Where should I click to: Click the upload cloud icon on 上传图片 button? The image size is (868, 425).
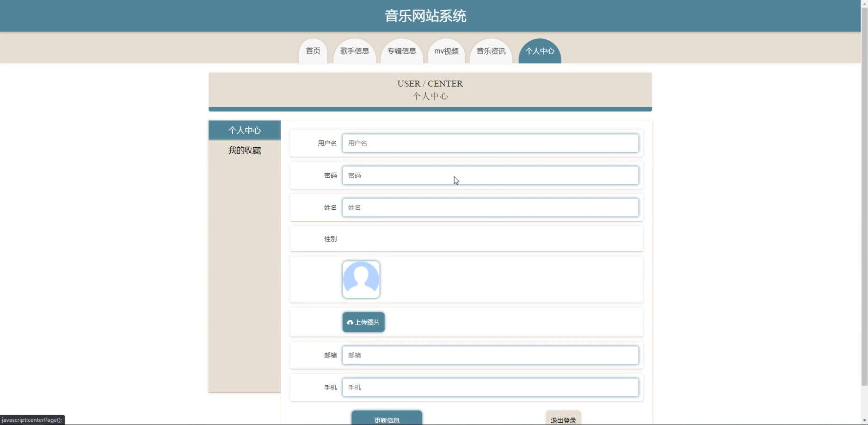(x=350, y=322)
